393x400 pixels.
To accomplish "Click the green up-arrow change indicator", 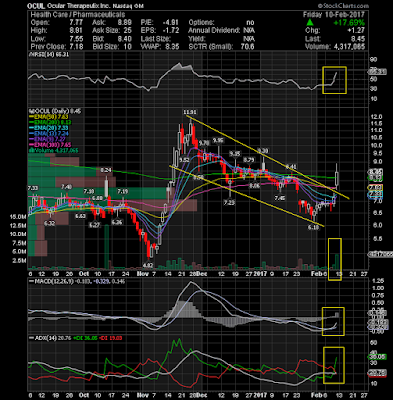I will (310, 23).
